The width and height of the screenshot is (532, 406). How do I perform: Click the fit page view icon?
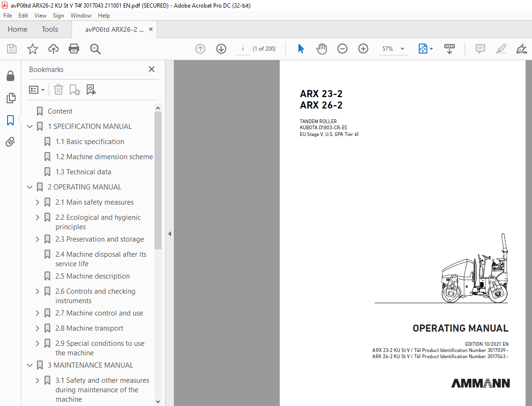coord(423,49)
